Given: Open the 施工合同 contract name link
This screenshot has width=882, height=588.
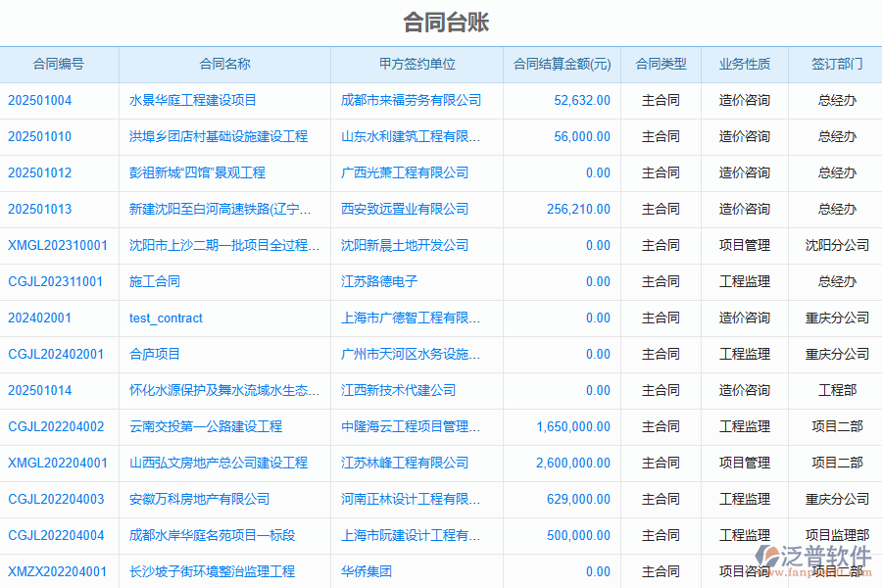Looking at the screenshot, I should point(155,282).
